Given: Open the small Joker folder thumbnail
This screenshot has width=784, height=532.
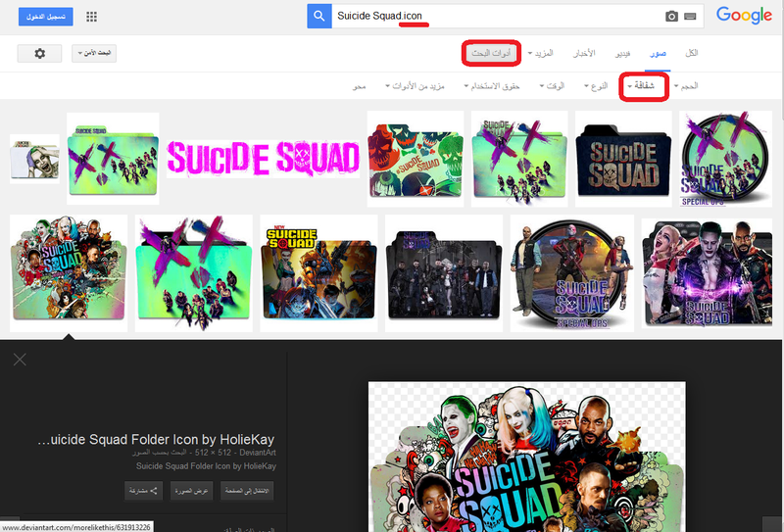Looking at the screenshot, I should [x=34, y=159].
